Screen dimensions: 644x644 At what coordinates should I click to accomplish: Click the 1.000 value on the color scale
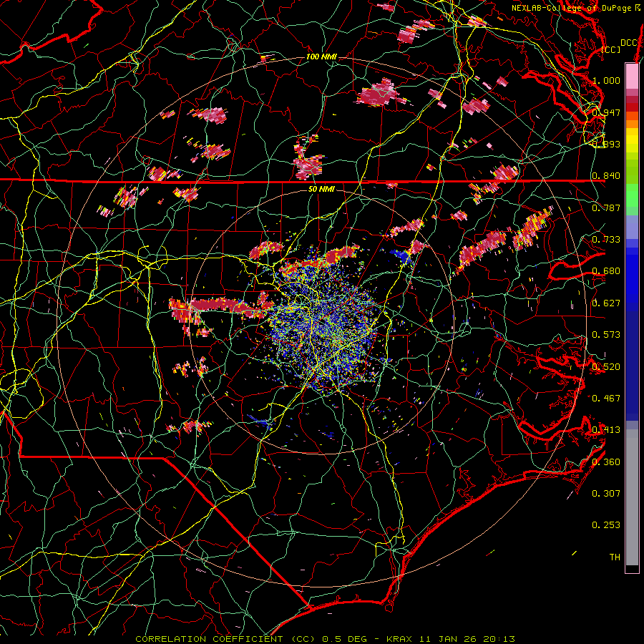click(606, 80)
